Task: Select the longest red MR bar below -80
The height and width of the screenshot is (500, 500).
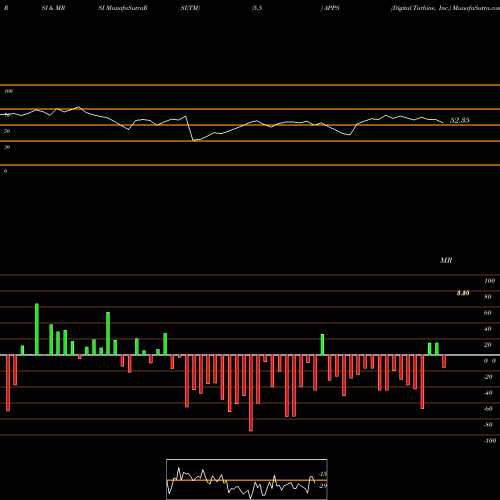Action: pos(251,393)
